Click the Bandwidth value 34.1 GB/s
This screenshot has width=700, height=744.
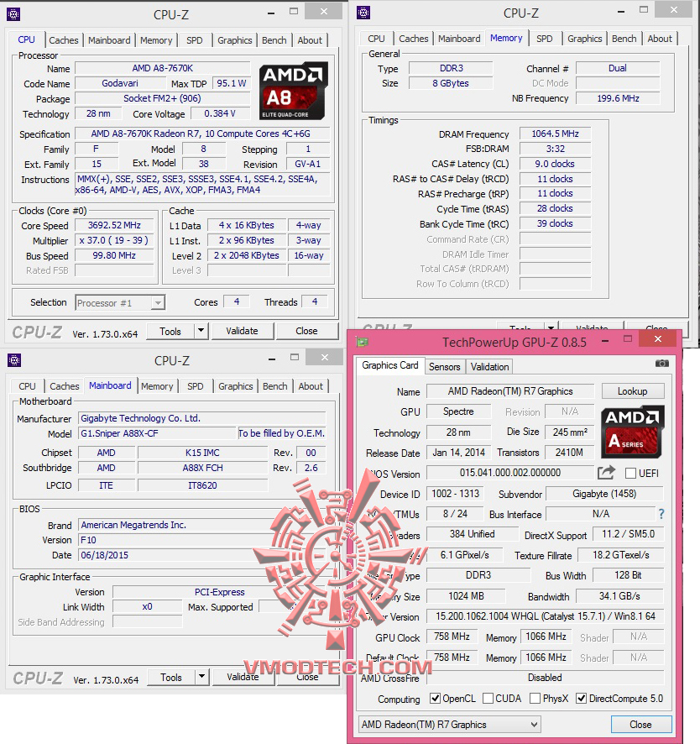620,596
